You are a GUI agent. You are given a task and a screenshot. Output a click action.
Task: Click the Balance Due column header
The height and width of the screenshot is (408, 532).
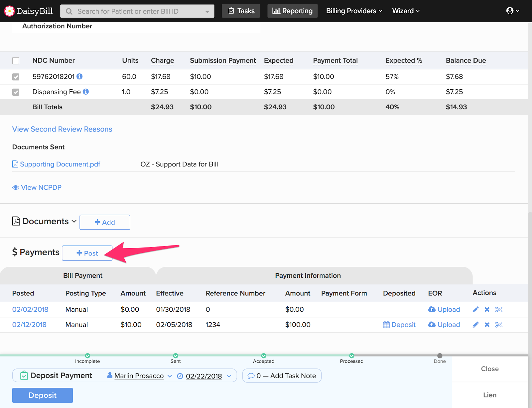click(466, 60)
